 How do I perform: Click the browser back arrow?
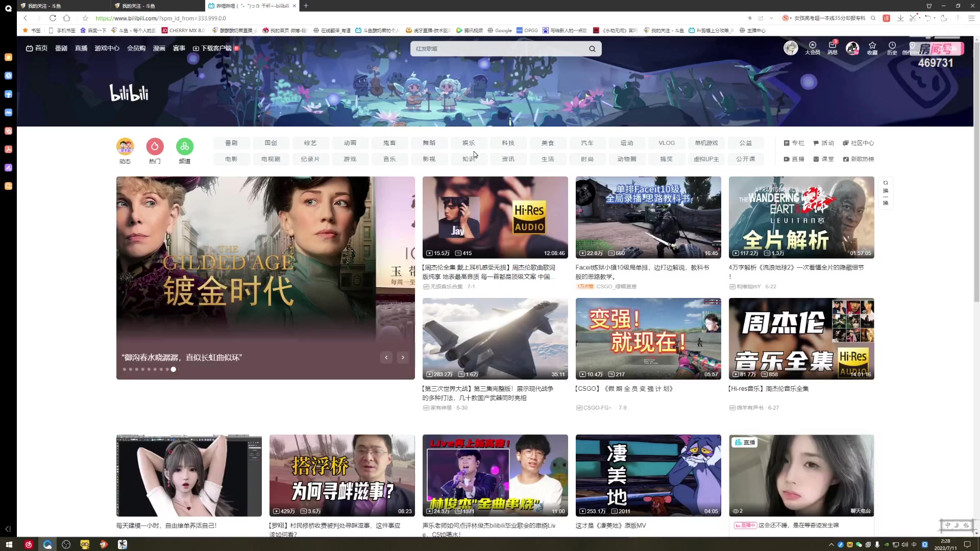pos(26,18)
